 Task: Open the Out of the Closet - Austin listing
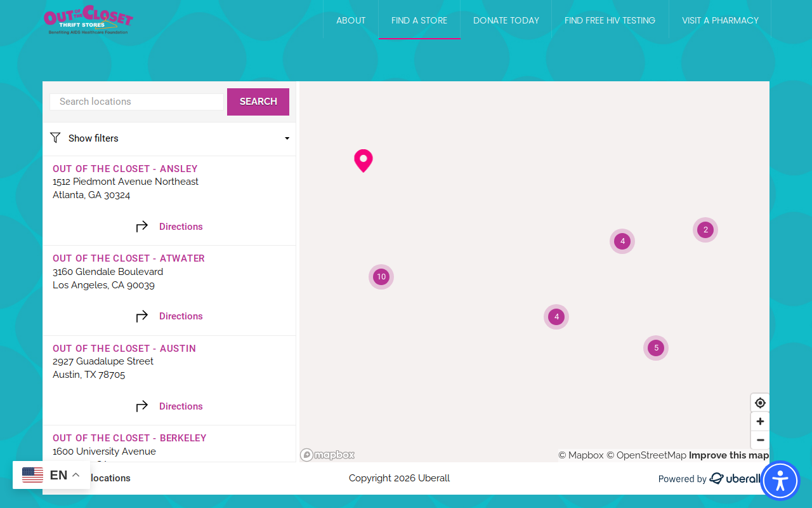tap(124, 348)
